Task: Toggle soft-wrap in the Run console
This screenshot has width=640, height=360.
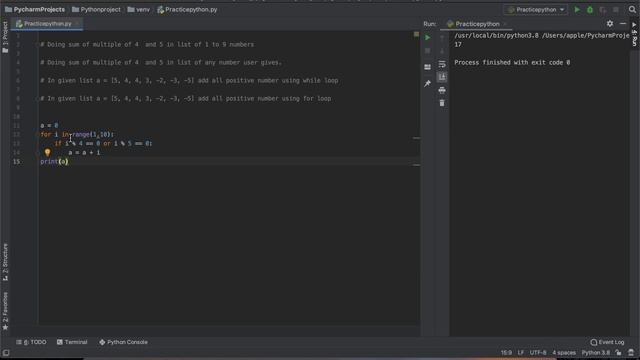Action: [x=442, y=64]
